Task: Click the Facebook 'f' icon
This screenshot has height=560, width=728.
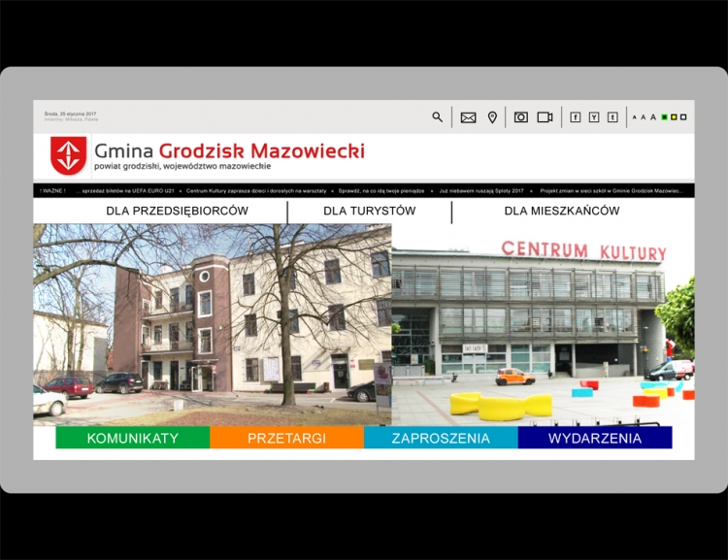Action: point(576,117)
